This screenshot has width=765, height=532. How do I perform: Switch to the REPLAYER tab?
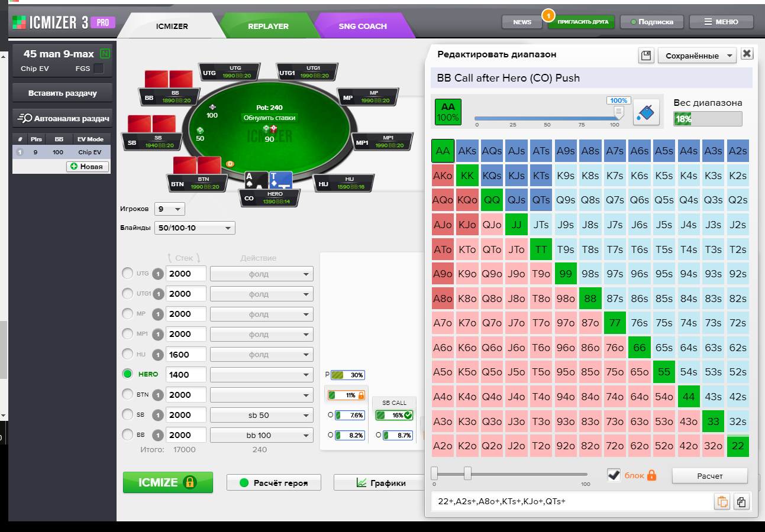point(268,27)
